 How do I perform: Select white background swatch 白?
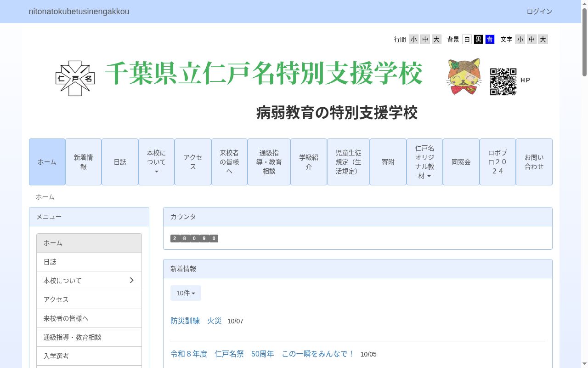467,40
